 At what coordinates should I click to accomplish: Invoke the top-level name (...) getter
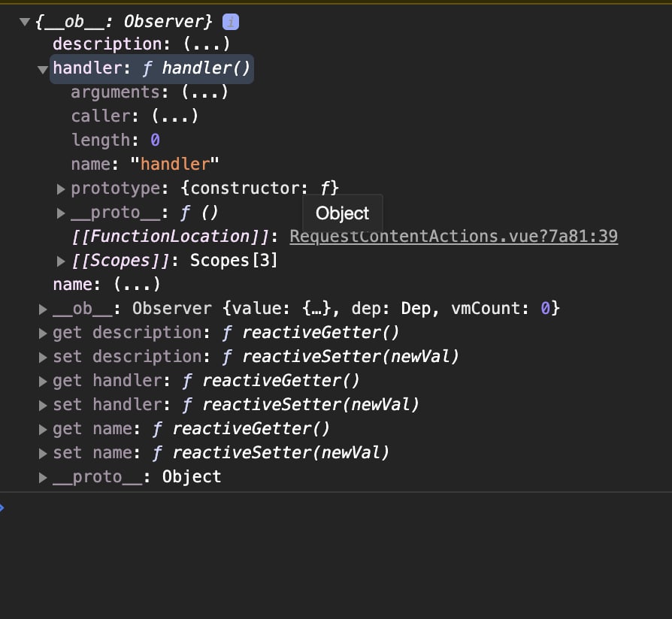point(137,284)
